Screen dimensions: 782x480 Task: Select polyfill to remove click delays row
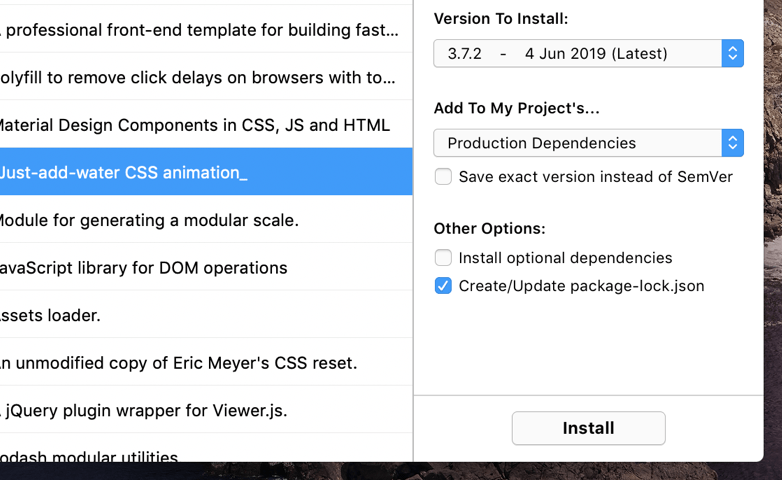click(206, 76)
